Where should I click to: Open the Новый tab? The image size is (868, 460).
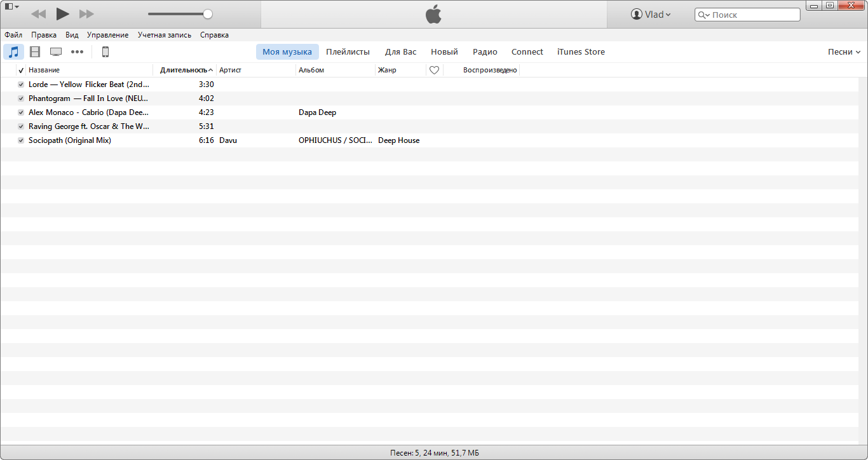pyautogui.click(x=444, y=52)
